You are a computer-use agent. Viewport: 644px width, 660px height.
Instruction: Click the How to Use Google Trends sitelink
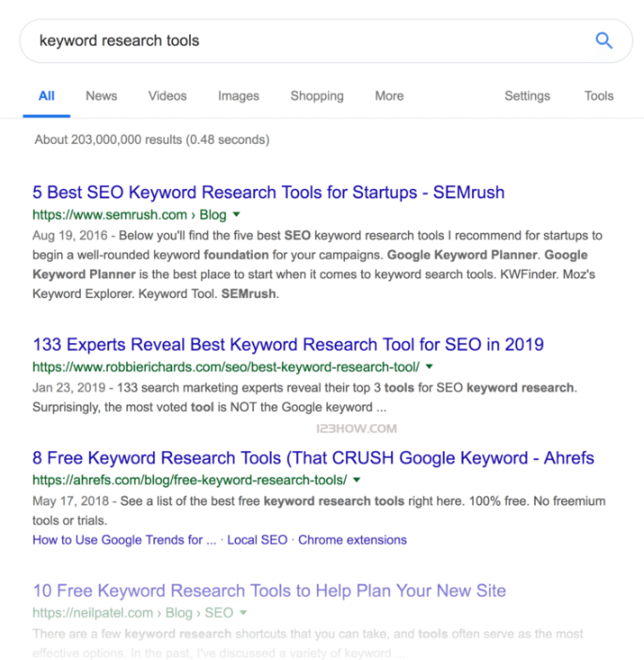point(124,540)
